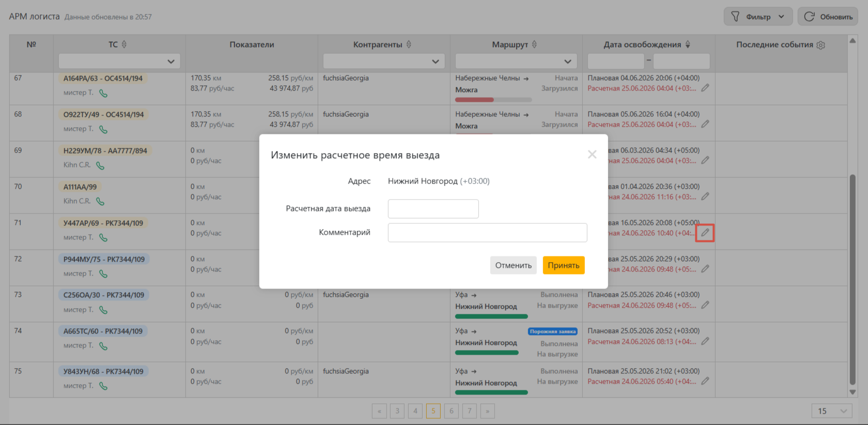Click vehicle tag А111АА/99
Screen dimensions: 868x425
[x=80, y=187]
